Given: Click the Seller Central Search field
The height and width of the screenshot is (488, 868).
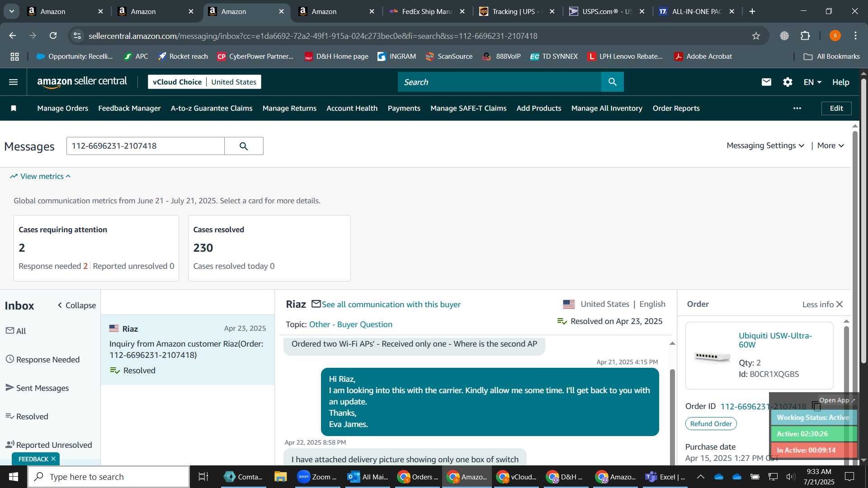Looking at the screenshot, I should pos(499,82).
